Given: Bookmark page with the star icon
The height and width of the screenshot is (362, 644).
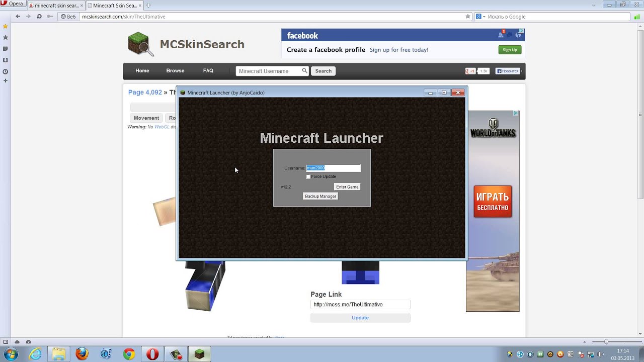Looking at the screenshot, I should click(468, 17).
